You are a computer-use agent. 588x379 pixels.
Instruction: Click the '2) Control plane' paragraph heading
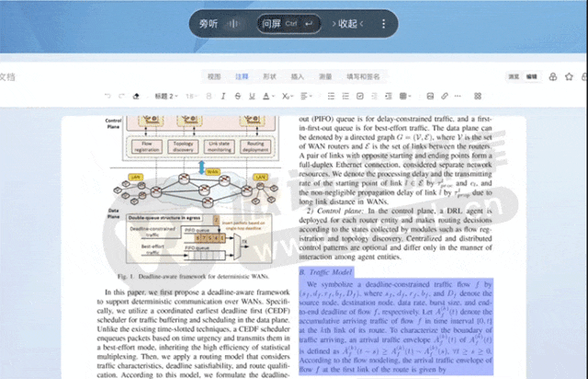pos(334,211)
